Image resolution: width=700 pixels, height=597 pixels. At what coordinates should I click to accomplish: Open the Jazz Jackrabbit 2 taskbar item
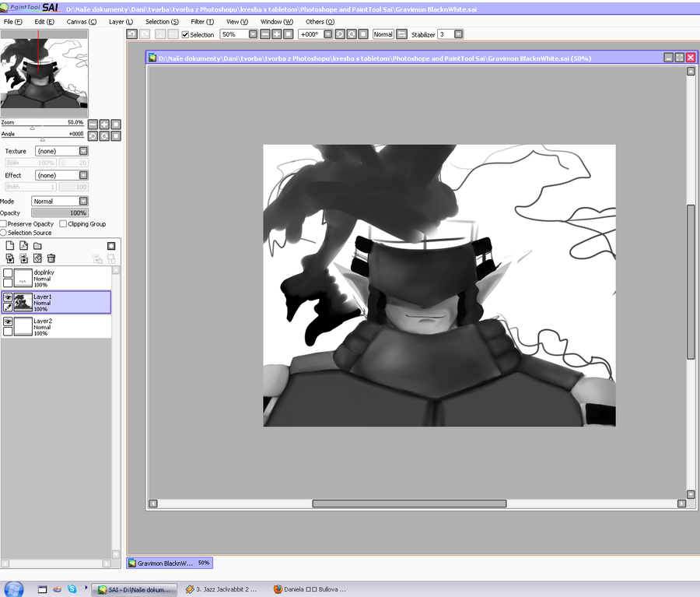pyautogui.click(x=222, y=589)
